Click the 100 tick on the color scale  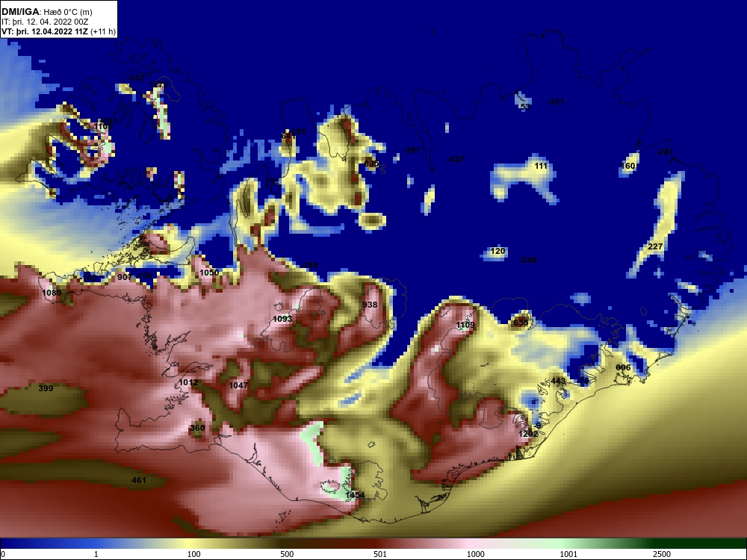[193, 554]
